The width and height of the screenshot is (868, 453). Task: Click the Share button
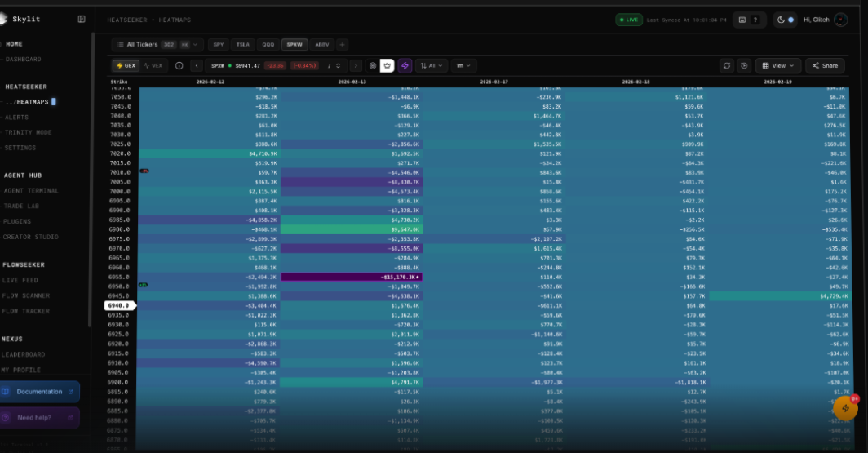[825, 65]
